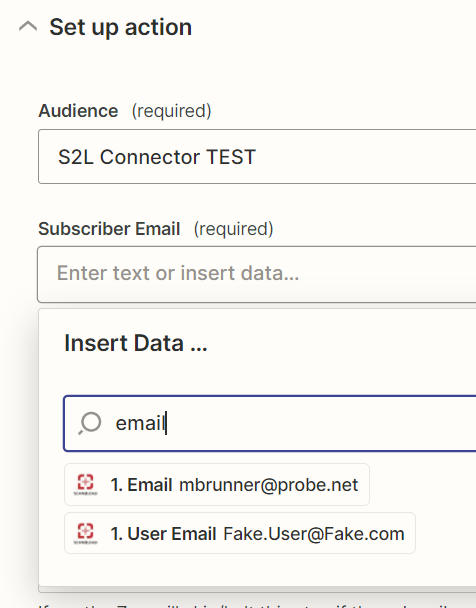The width and height of the screenshot is (476, 608).
Task: Click the Enter text or insert data placeholder
Action: tap(178, 273)
